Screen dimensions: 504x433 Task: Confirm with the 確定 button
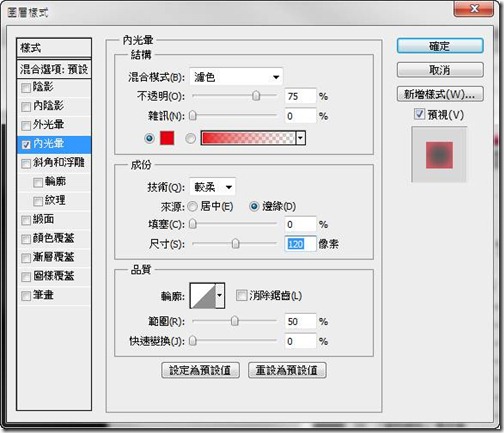(x=440, y=46)
